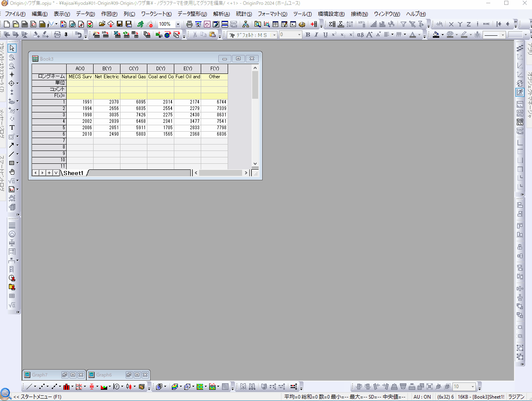Select the Pan hand tool
This screenshot has width=532, height=401.
pos(12,172)
